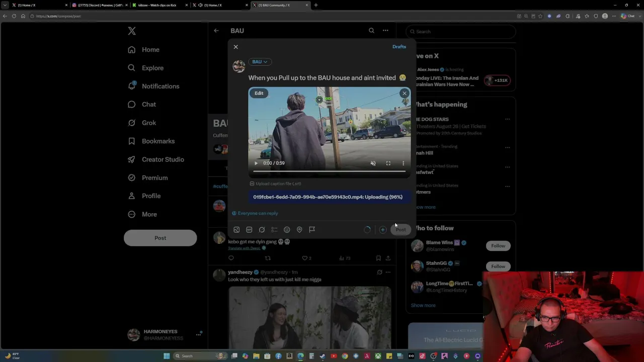
Task: Open BAU community more options
Action: pos(385,31)
